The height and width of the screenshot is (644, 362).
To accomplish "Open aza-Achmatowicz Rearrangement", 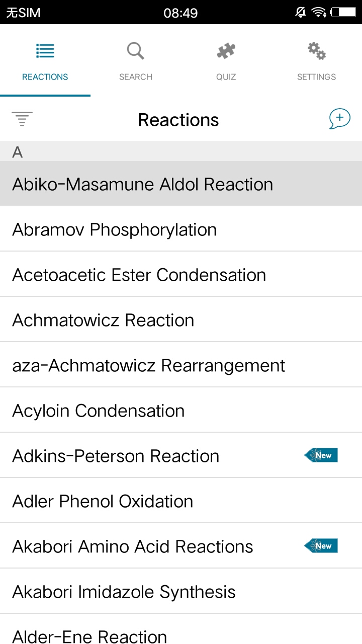I will tap(149, 365).
